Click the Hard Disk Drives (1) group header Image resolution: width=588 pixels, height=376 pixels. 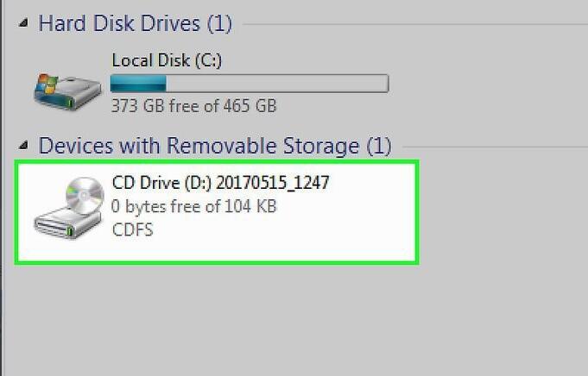[136, 23]
